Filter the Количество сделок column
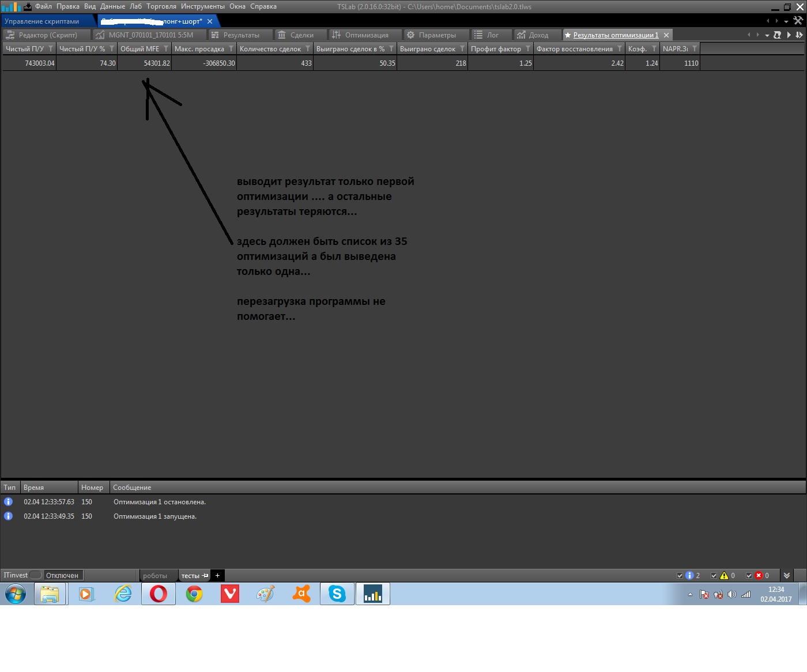The height and width of the screenshot is (672, 807). (308, 49)
